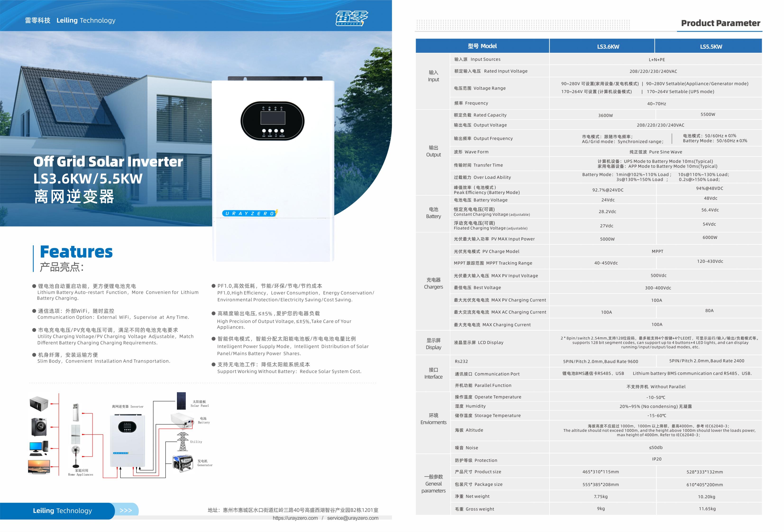Click the small inverter image in the wiring diagram
The width and height of the screenshot is (784, 532).
click(x=128, y=441)
